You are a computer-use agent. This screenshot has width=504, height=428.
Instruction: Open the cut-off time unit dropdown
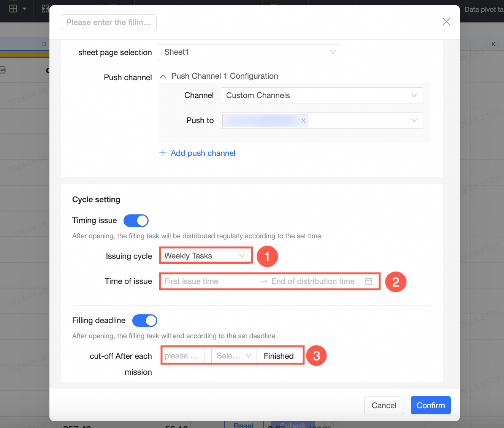pos(234,356)
